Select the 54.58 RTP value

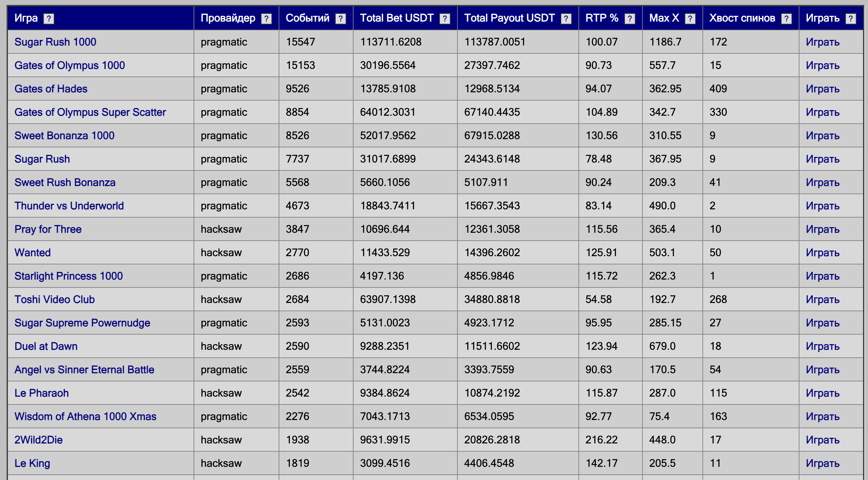click(599, 299)
